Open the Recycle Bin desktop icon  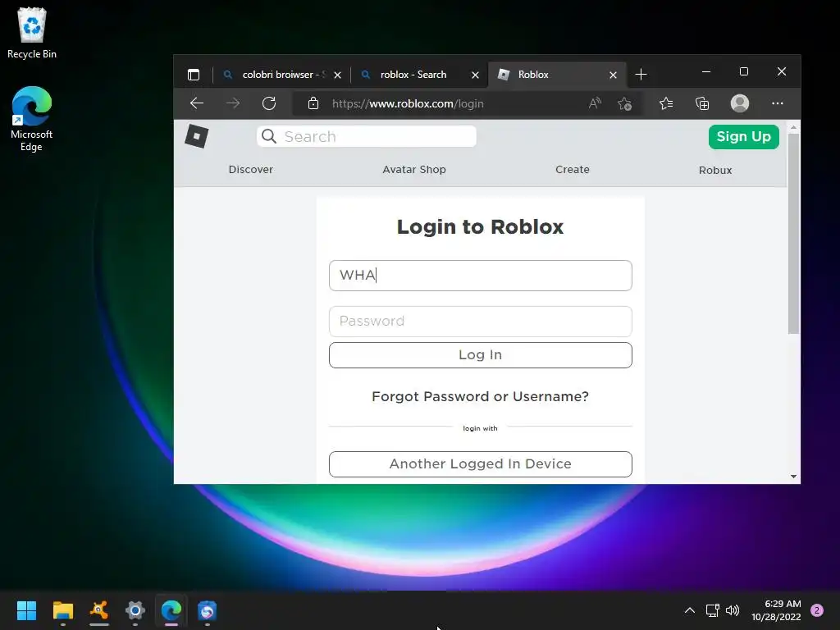pos(32,33)
